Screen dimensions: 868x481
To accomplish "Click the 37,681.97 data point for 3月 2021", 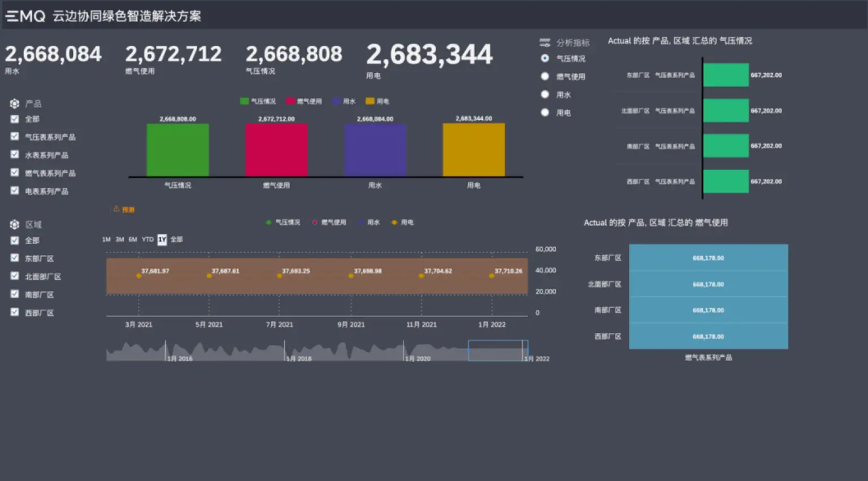I will (139, 276).
